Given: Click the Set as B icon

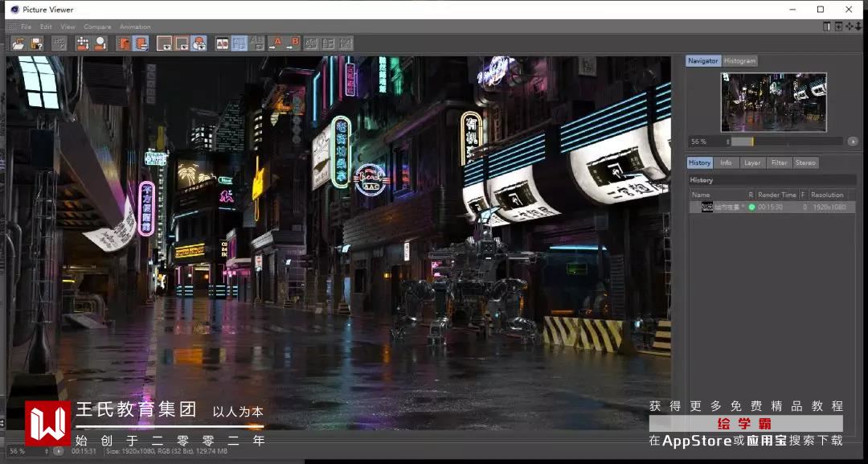Looking at the screenshot, I should pyautogui.click(x=293, y=43).
